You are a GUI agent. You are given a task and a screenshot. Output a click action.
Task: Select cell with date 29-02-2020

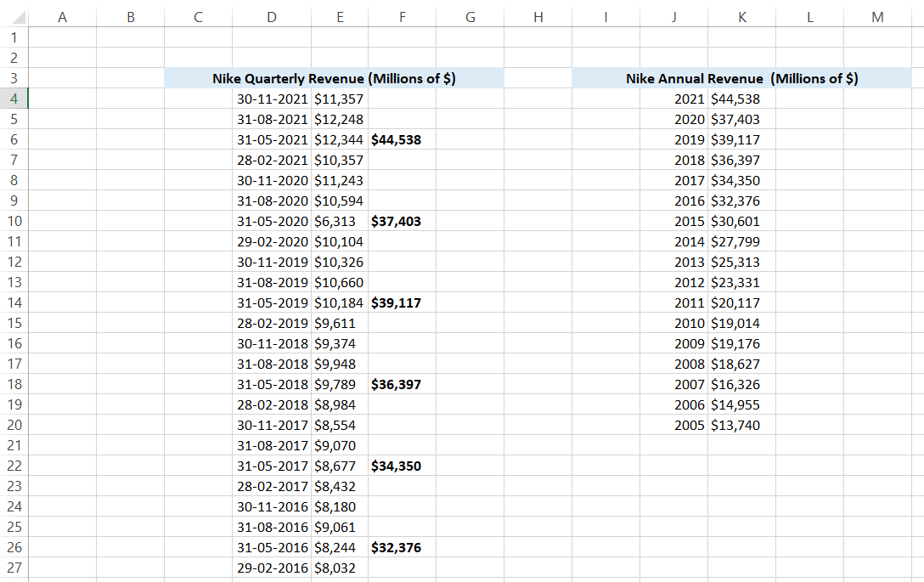coord(272,242)
